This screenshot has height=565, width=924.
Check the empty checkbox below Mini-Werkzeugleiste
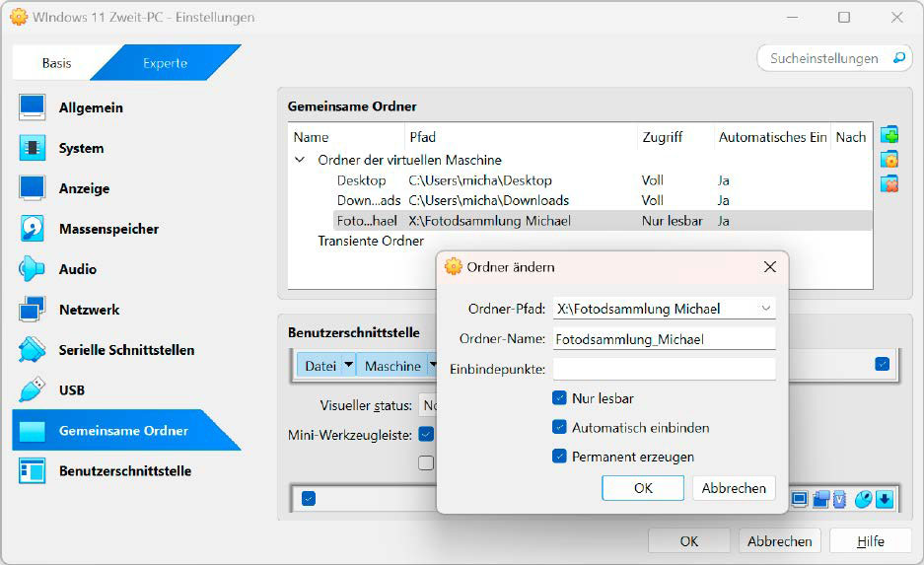pos(426,463)
